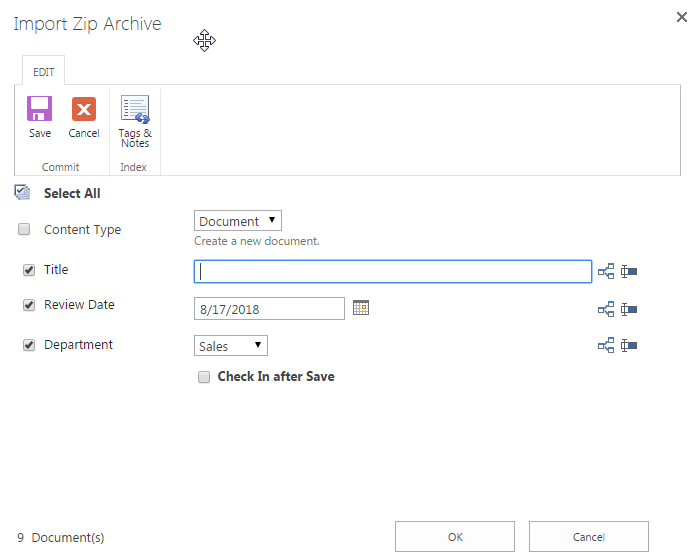Click the rename icon beside Department row
This screenshot has width=691, height=560.
click(629, 345)
